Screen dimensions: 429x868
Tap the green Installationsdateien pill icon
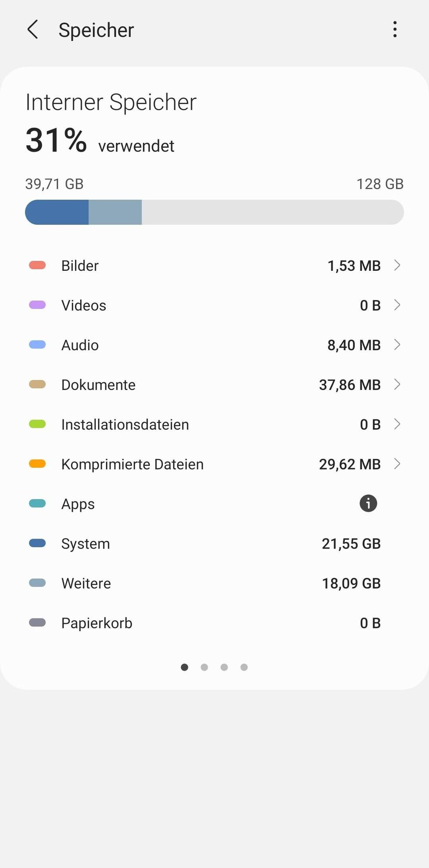37,424
